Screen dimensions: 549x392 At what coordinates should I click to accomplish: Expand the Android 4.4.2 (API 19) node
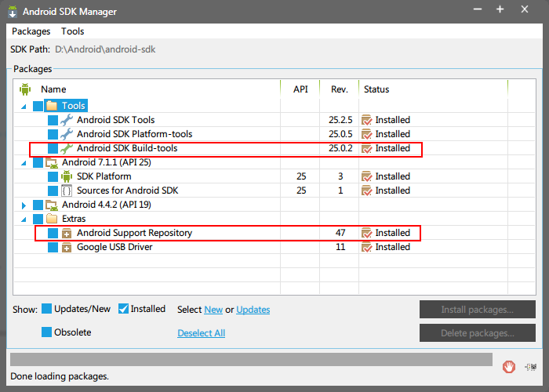coord(24,205)
